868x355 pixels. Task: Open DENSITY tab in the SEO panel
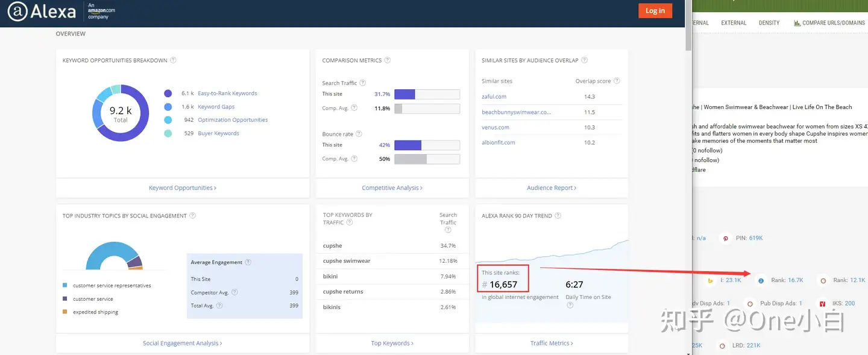click(x=769, y=23)
